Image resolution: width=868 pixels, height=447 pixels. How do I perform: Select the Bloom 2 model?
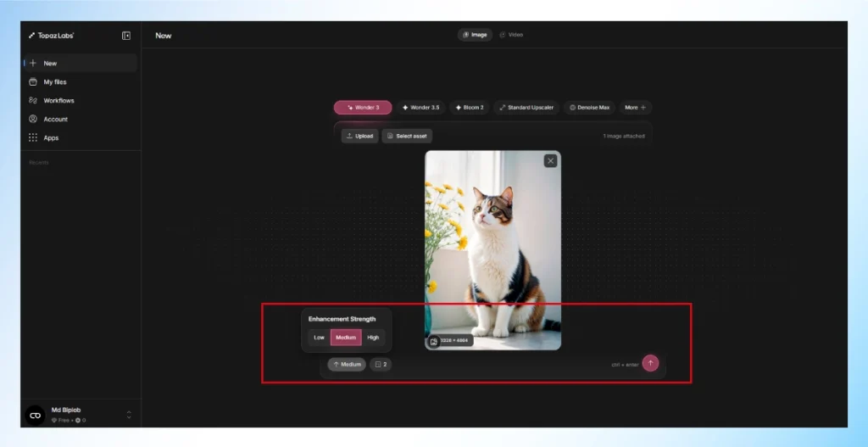tap(469, 108)
